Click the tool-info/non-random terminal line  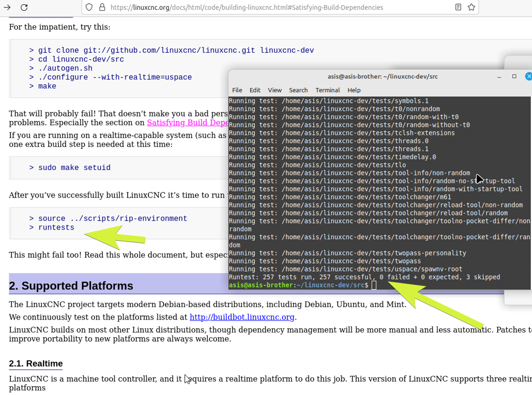click(349, 173)
